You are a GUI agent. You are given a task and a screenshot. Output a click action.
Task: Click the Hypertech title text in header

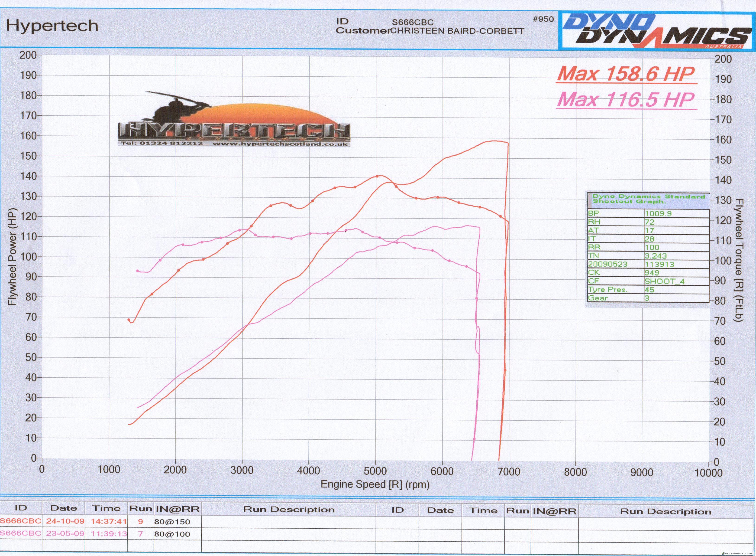(x=52, y=26)
